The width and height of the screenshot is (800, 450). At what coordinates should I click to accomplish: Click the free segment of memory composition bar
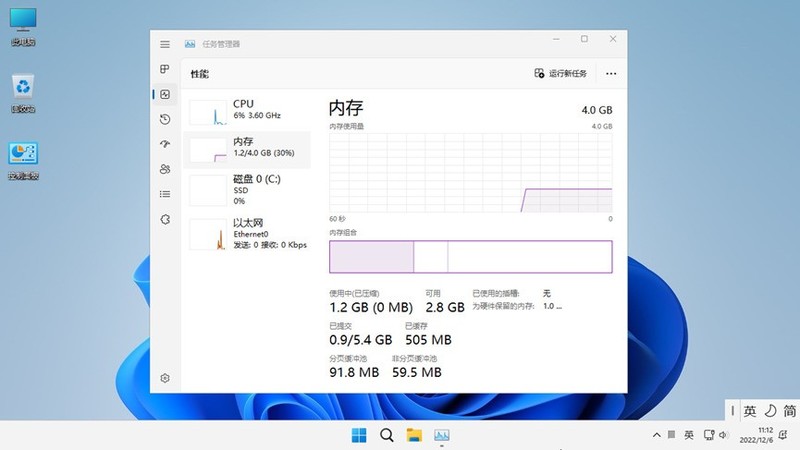(530, 257)
